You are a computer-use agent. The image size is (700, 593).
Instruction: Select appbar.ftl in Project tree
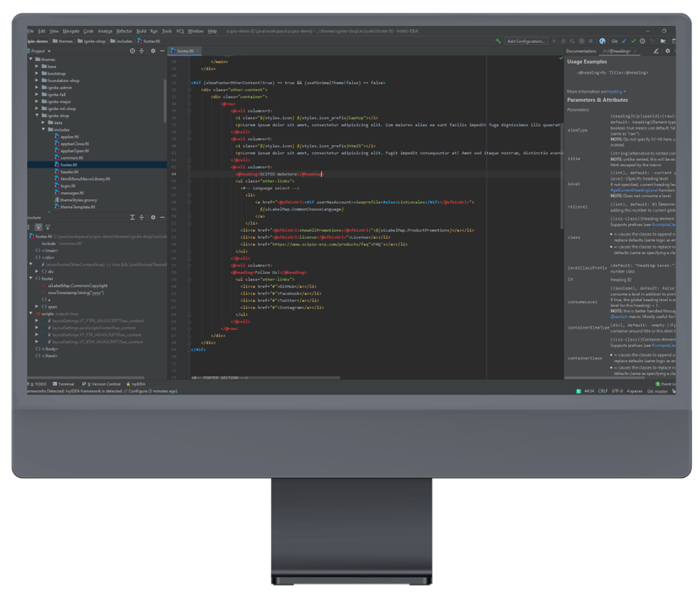click(x=70, y=137)
